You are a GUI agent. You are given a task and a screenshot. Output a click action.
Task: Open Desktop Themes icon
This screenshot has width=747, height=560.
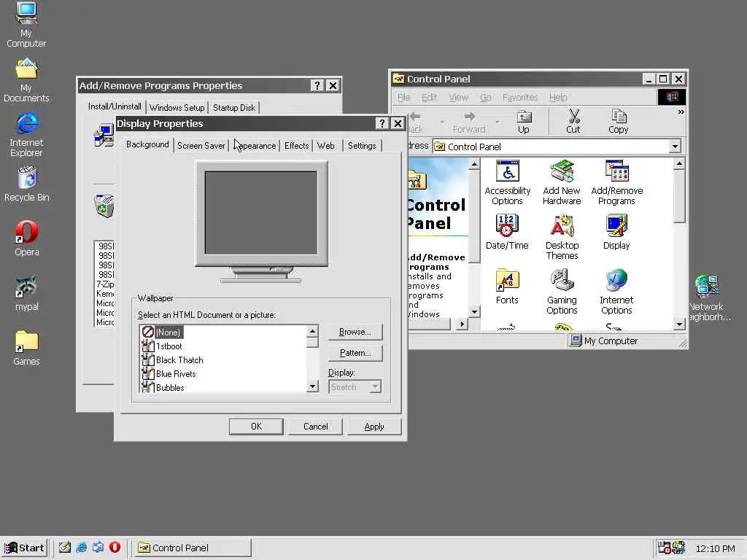click(562, 237)
